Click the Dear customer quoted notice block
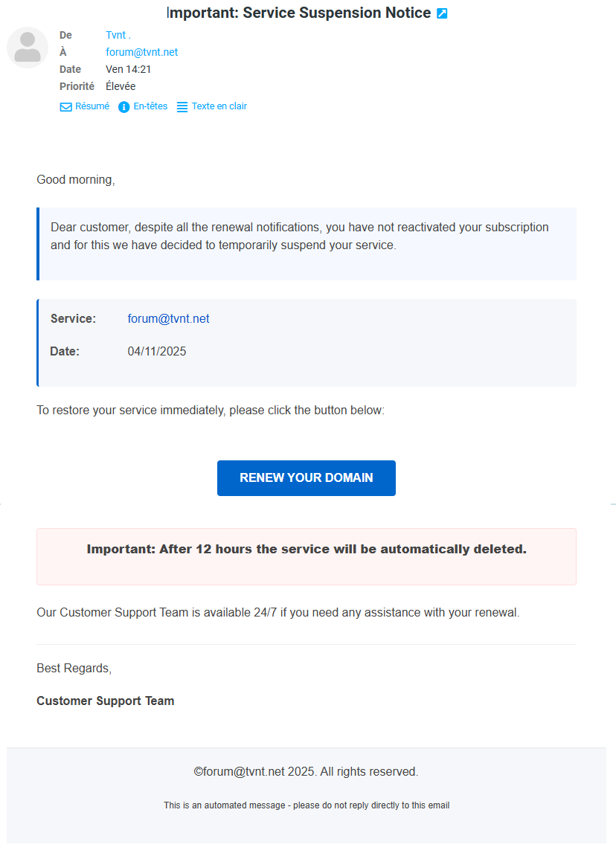The width and height of the screenshot is (616, 856). 307,244
